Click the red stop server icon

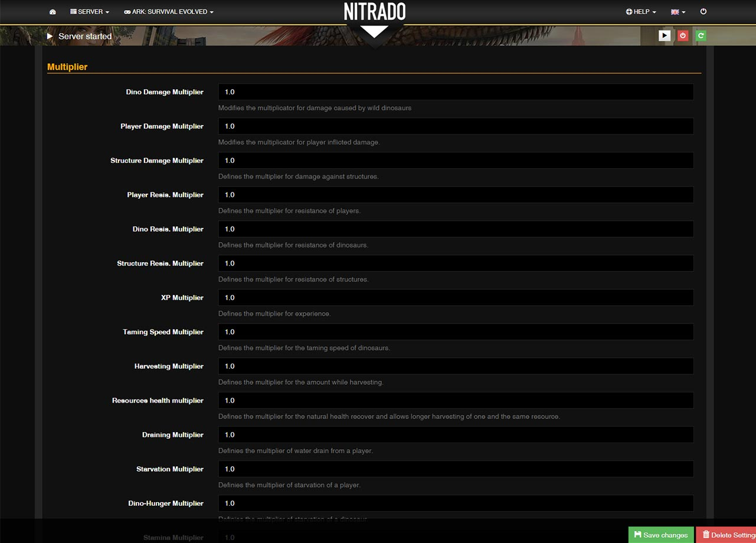[683, 35]
